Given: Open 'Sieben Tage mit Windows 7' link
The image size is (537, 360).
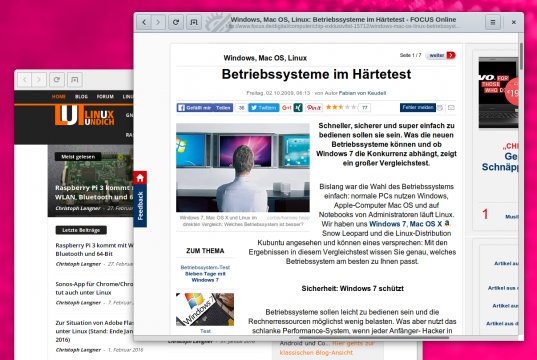Looking at the screenshot, I should tap(205, 277).
